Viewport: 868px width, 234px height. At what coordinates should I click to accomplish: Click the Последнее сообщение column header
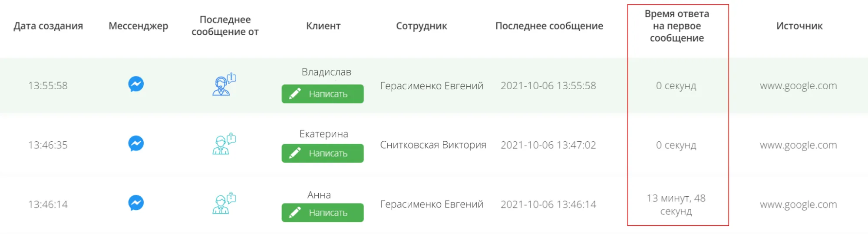(x=549, y=26)
